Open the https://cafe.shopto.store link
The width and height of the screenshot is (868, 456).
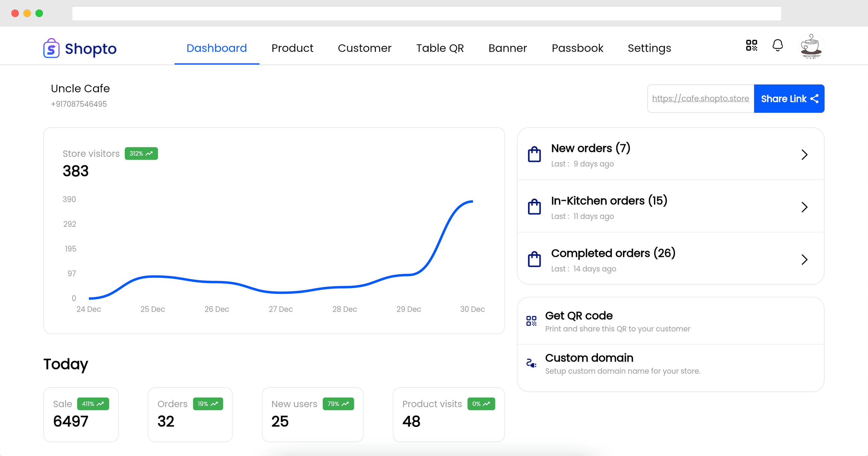click(x=700, y=99)
